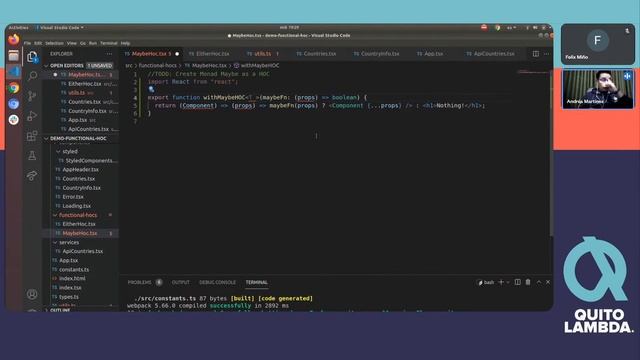Open AppHeader.tsx in the file tree
Screen dimensions: 640x360
click(x=80, y=169)
